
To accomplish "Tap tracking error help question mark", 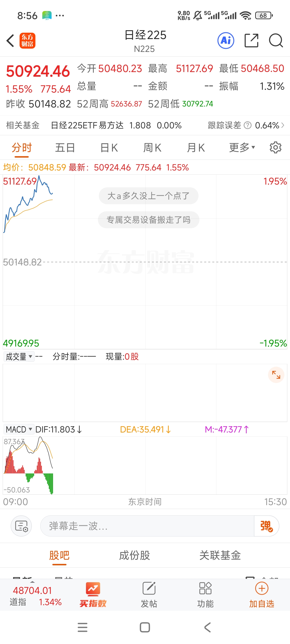I will (248, 125).
